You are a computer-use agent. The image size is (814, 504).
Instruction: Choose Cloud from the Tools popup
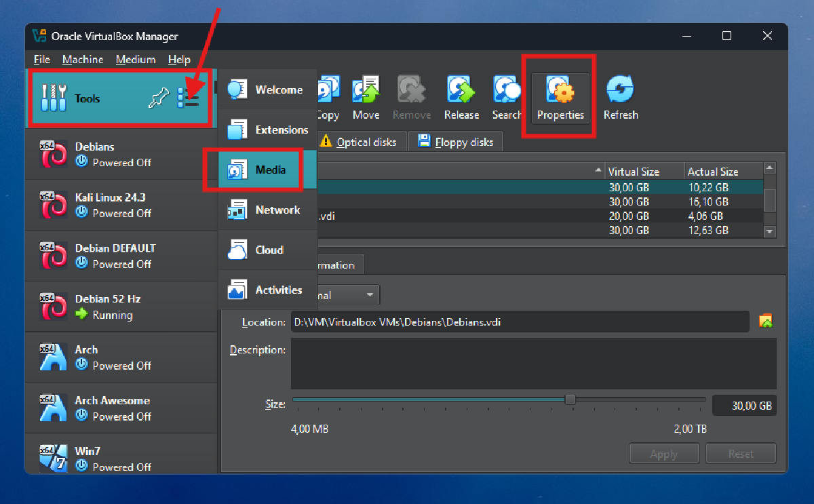point(268,250)
